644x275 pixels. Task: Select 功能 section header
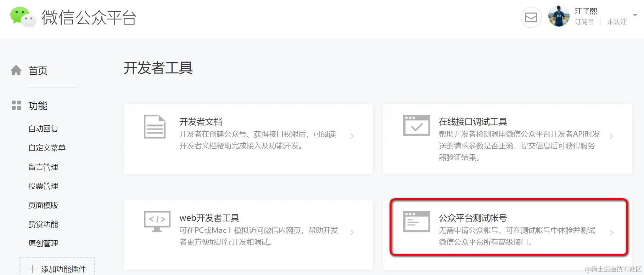[x=38, y=105]
